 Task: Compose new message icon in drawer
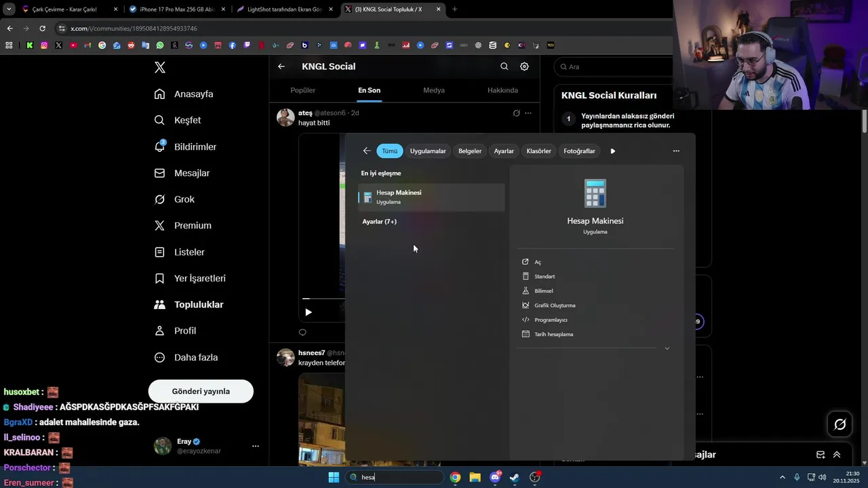[821, 455]
